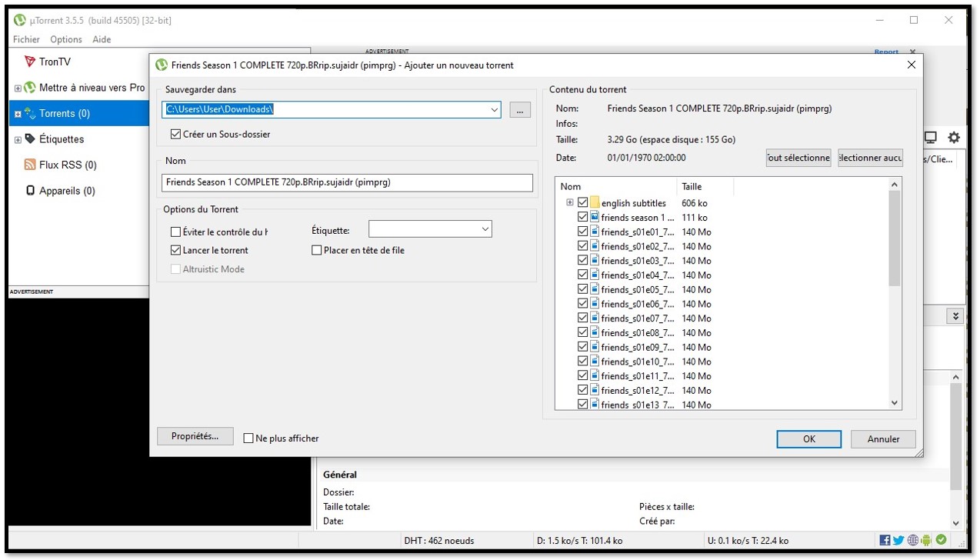Viewport: 980px width, 560px height.
Task: Click the µTorrent logo in dialog title bar
Action: pos(162,65)
